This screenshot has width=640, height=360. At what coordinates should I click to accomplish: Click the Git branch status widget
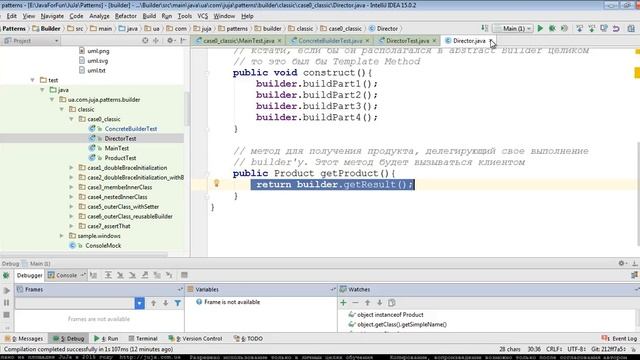pos(608,349)
